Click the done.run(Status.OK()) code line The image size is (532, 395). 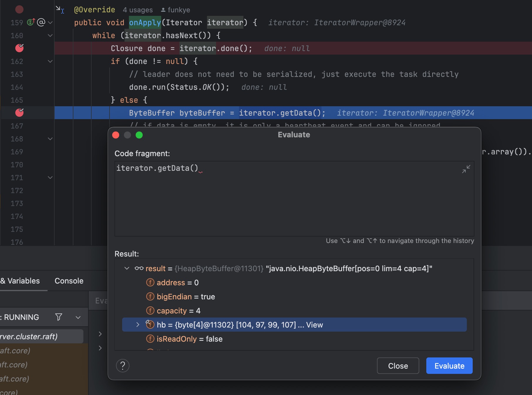pyautogui.click(x=179, y=87)
